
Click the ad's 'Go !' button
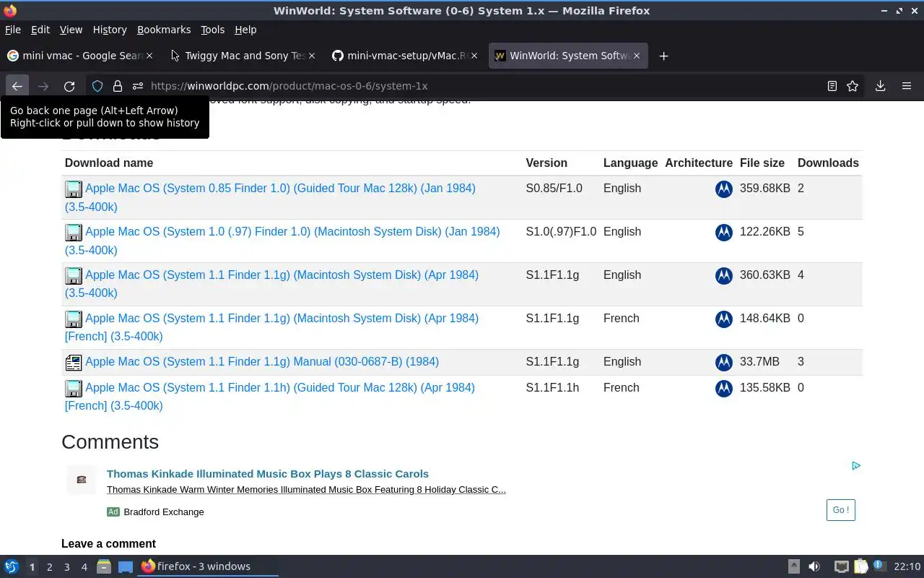[x=841, y=510]
